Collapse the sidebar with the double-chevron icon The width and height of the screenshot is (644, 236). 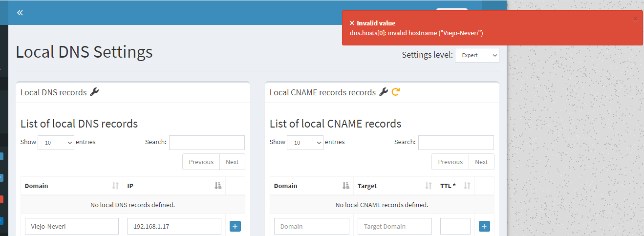click(20, 13)
